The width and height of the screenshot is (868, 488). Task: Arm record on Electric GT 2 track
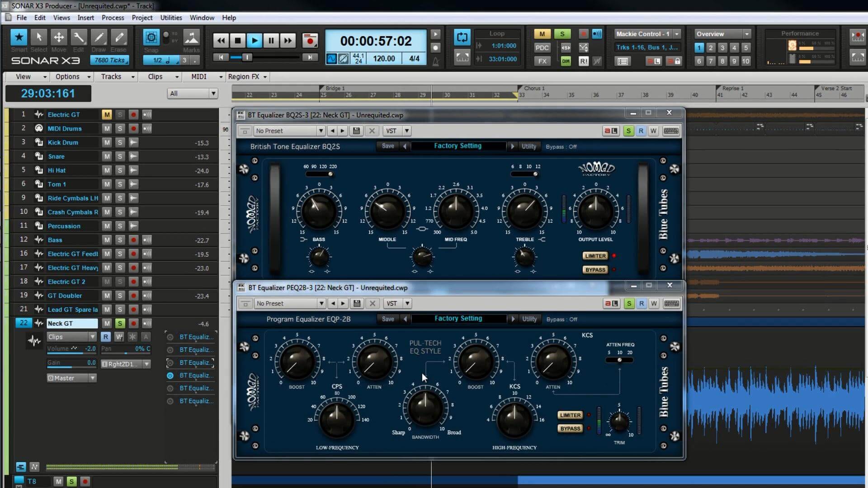(x=133, y=282)
